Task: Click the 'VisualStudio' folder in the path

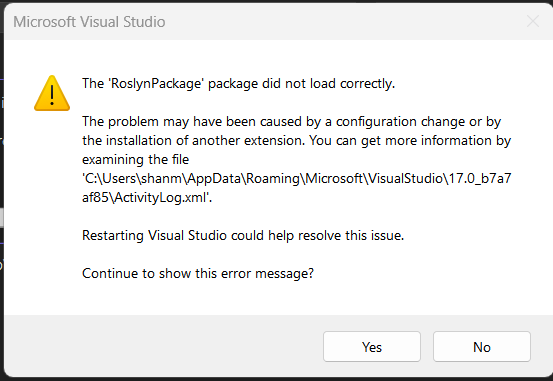Action: coord(406,179)
